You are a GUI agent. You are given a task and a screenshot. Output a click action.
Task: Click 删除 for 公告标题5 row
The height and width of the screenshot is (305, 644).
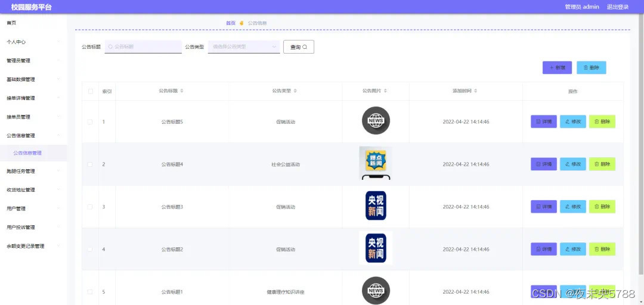(602, 122)
